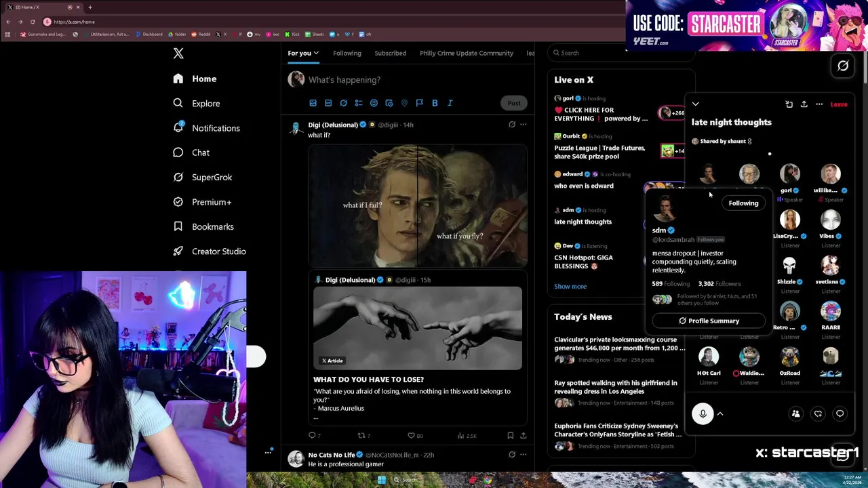Schedule the post with calendar icon
The width and height of the screenshot is (868, 488).
pyautogui.click(x=389, y=103)
